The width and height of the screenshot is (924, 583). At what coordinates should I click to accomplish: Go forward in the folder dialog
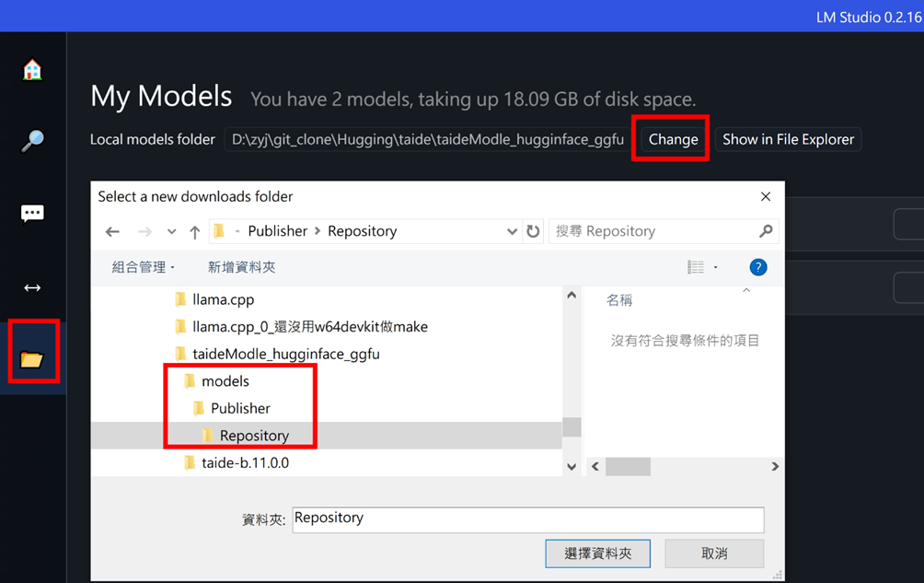pyautogui.click(x=144, y=232)
